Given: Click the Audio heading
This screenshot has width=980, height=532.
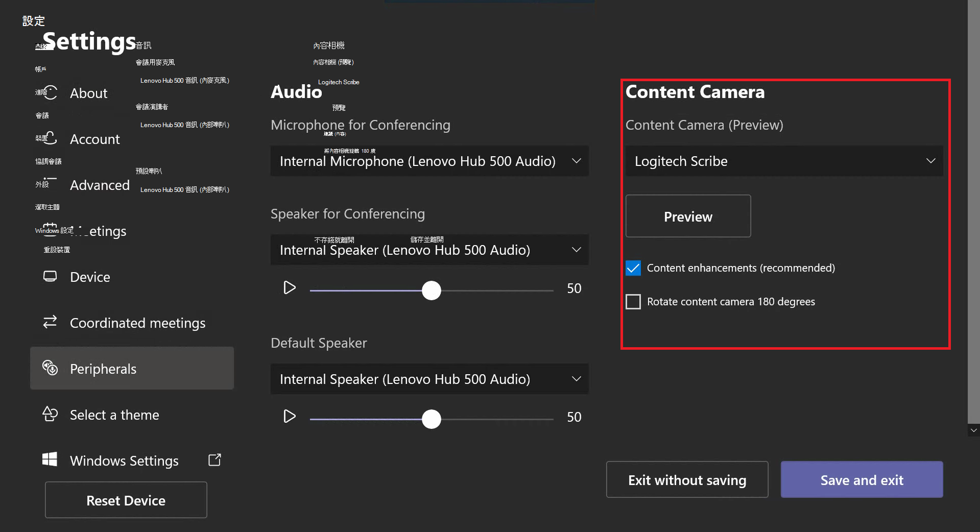Looking at the screenshot, I should [296, 92].
